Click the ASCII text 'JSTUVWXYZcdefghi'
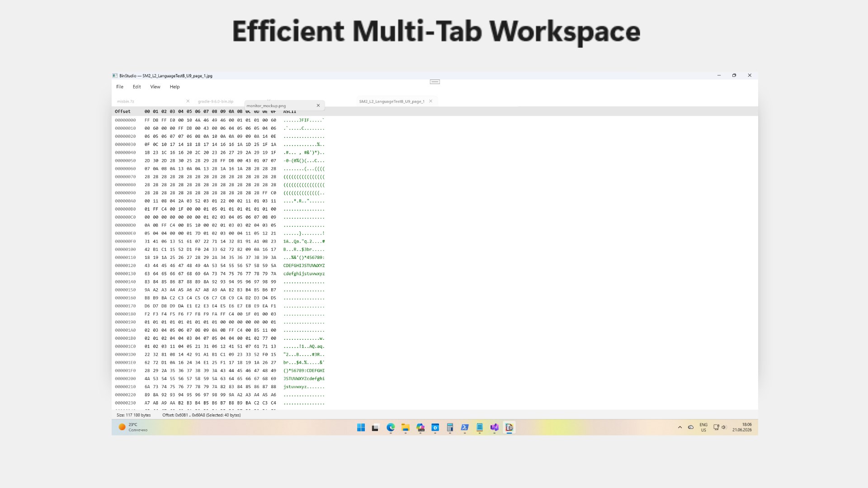This screenshot has height=488, width=868. (x=304, y=379)
